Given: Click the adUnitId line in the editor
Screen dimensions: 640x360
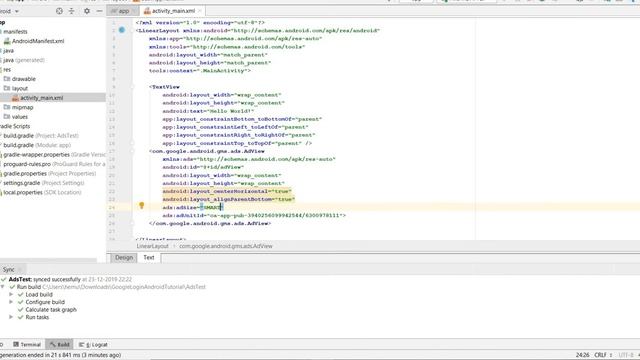Looking at the screenshot, I should 254,216.
